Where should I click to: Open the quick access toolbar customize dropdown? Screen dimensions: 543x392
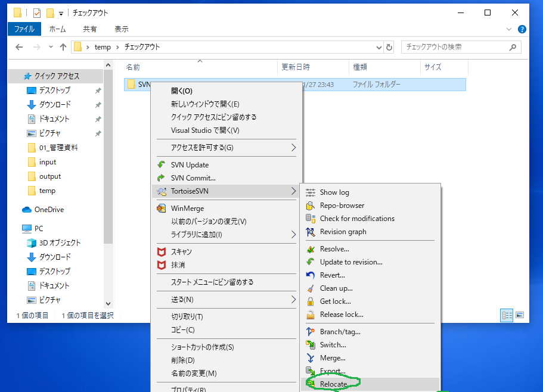(61, 14)
